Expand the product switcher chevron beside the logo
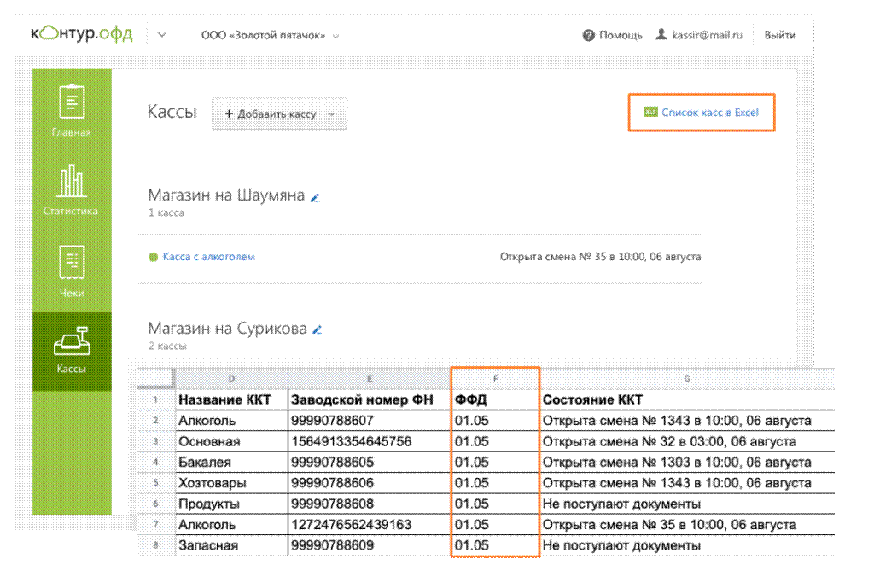 (x=162, y=34)
